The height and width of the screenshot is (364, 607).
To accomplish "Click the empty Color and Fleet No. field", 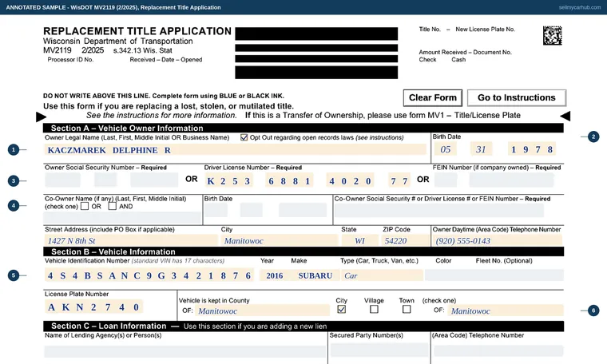I will tap(494, 275).
